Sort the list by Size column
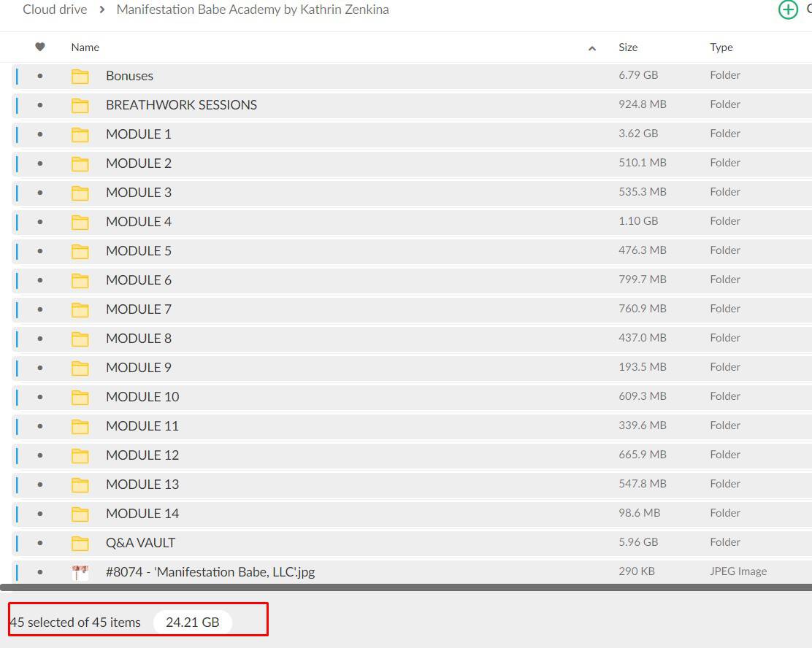Screen dimensions: 812x648 [x=628, y=47]
